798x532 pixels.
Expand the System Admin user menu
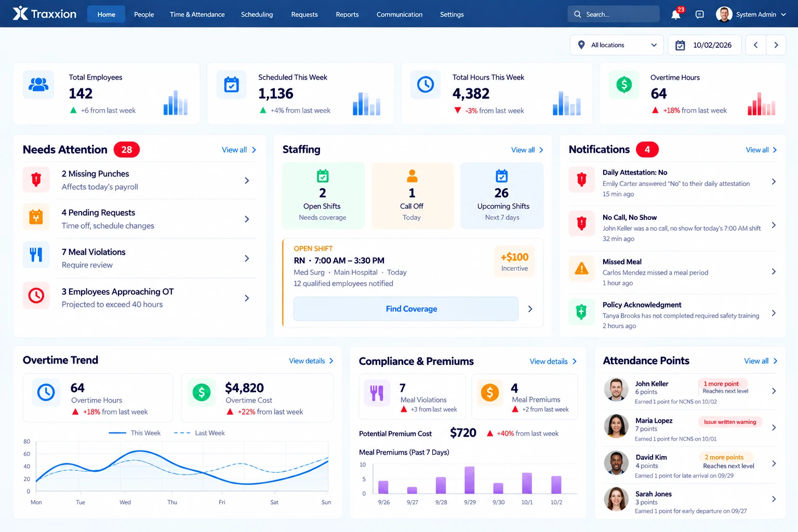tap(751, 15)
